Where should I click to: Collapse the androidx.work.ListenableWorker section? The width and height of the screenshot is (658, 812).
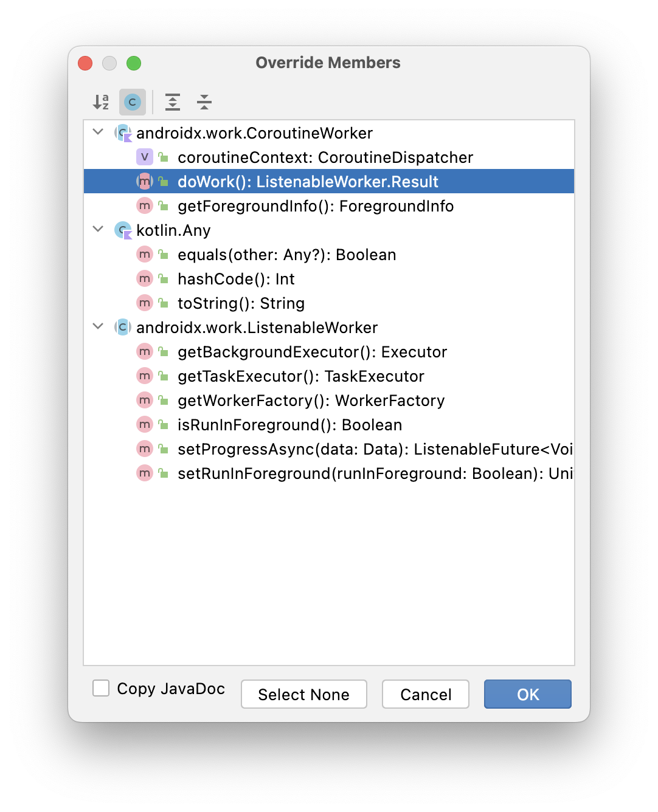click(x=97, y=327)
